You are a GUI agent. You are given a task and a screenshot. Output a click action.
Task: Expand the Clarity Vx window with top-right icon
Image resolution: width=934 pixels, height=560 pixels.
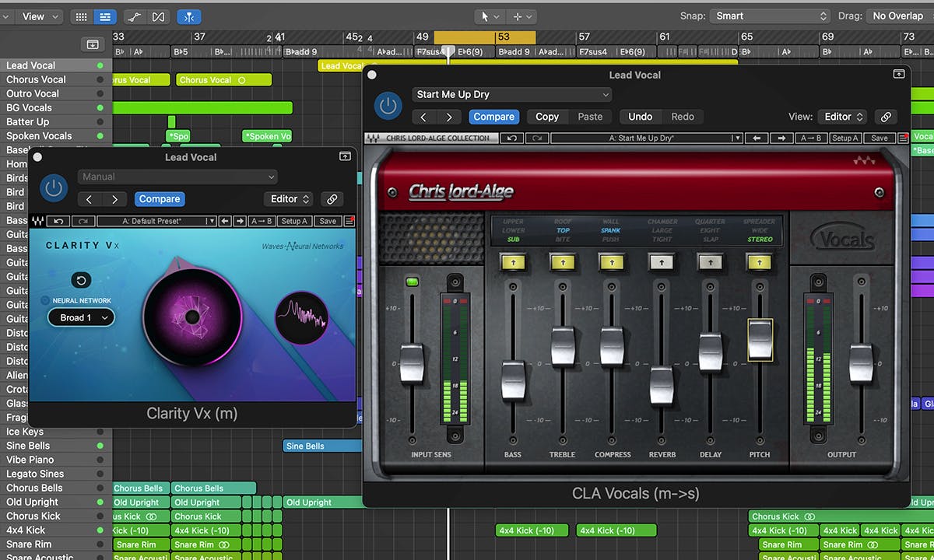(x=345, y=156)
